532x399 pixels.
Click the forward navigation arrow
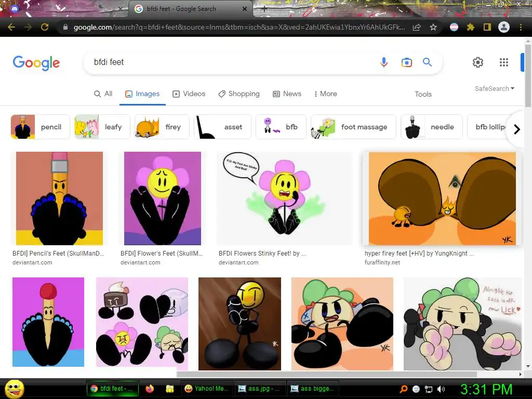pos(28,27)
